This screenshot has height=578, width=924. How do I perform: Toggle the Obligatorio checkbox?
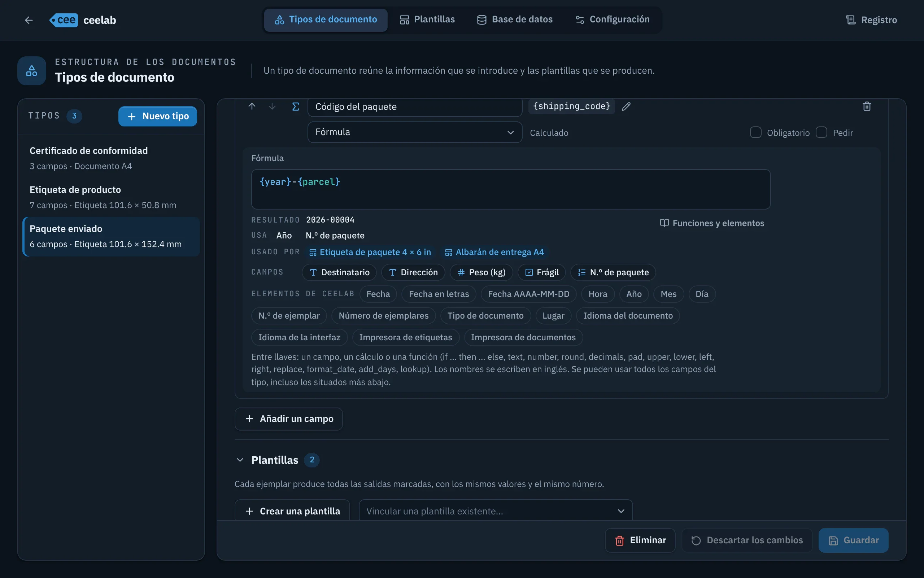[755, 132]
